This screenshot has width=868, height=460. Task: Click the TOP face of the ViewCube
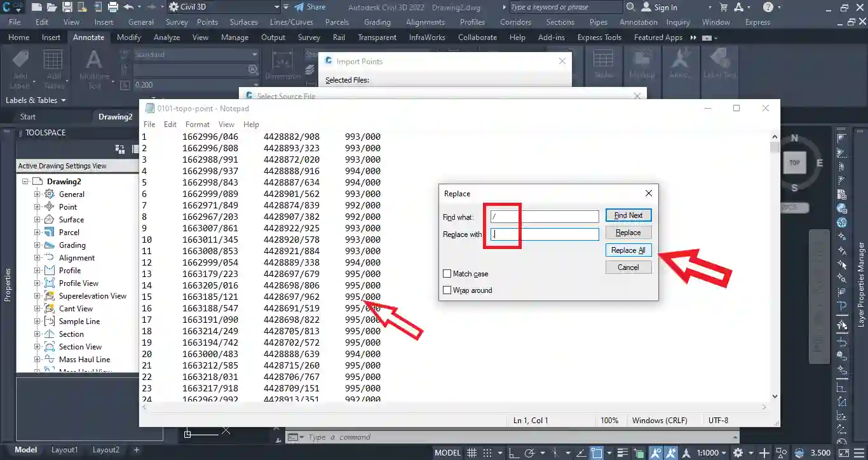coord(794,162)
